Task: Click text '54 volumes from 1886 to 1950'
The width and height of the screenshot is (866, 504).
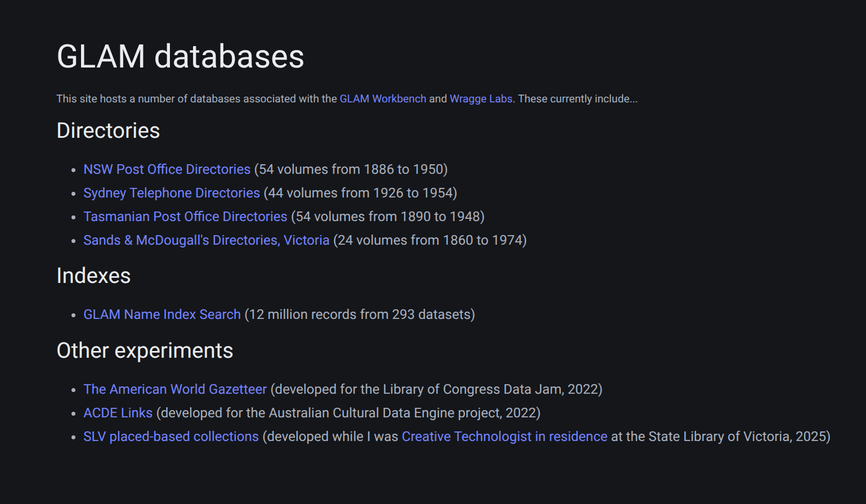Action: (x=351, y=169)
